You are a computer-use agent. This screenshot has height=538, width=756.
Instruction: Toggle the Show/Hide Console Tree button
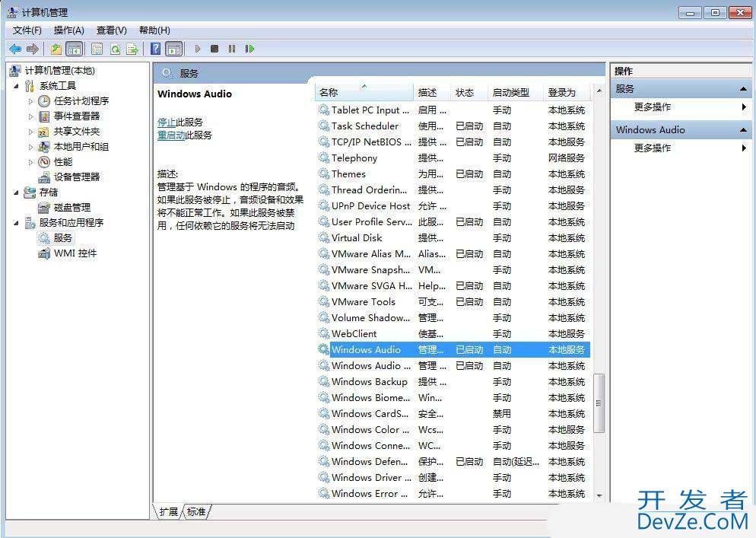[74, 49]
